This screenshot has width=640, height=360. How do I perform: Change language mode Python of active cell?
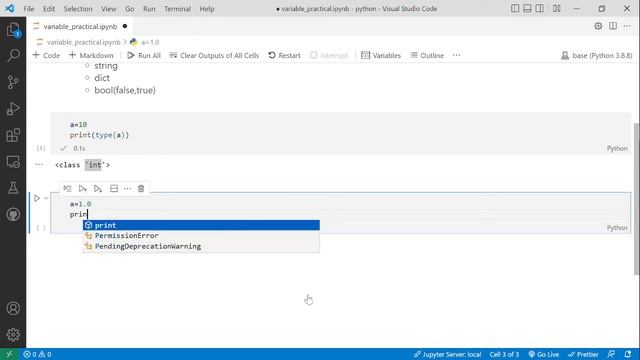point(617,228)
